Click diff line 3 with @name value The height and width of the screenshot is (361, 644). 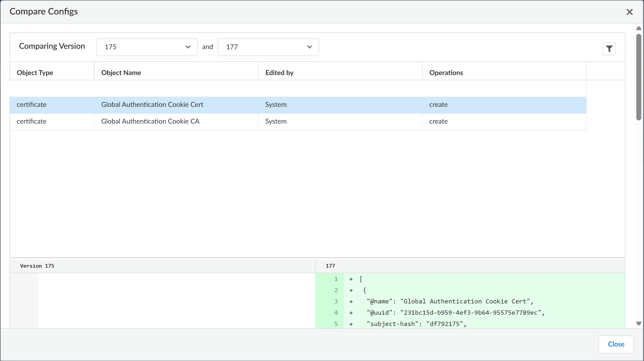(x=450, y=301)
